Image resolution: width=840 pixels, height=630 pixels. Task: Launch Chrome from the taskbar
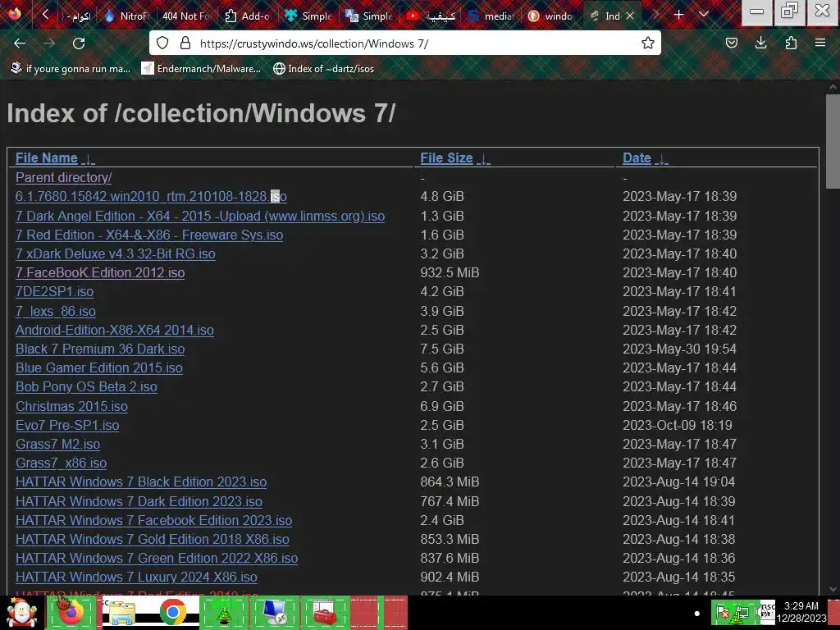172,612
